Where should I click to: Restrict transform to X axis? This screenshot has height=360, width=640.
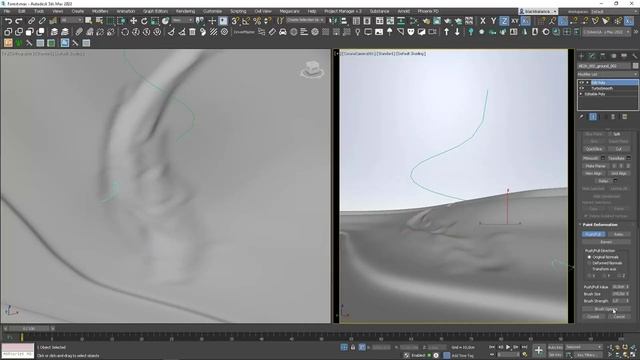coord(483,21)
